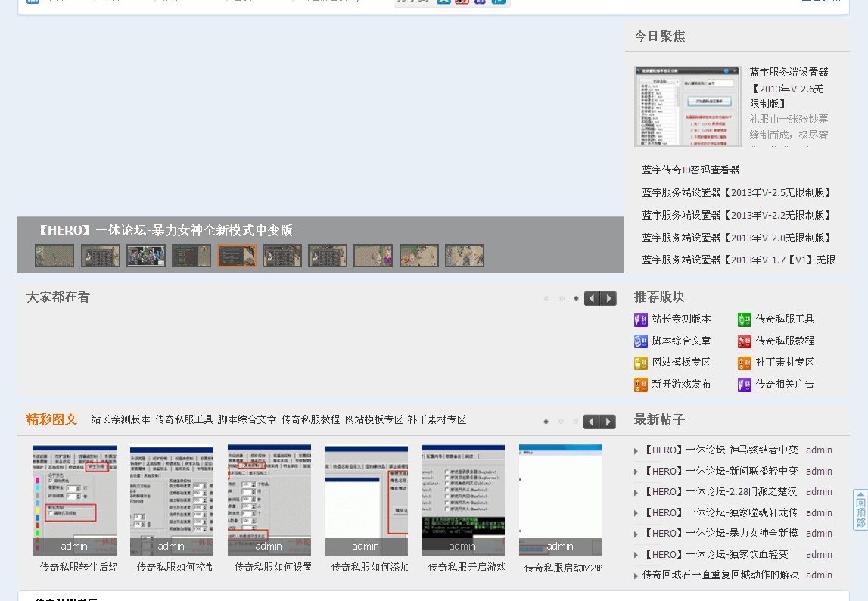Open post 一休论坛-独家噬魂轩龙传
Viewport: 868px width, 601px height.
(720, 513)
